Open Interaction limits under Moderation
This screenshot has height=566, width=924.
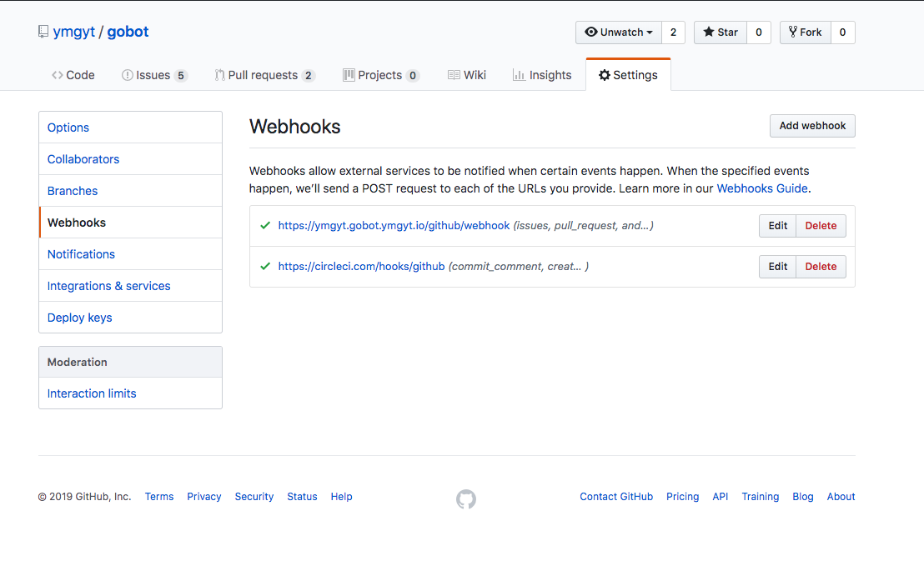point(130,393)
